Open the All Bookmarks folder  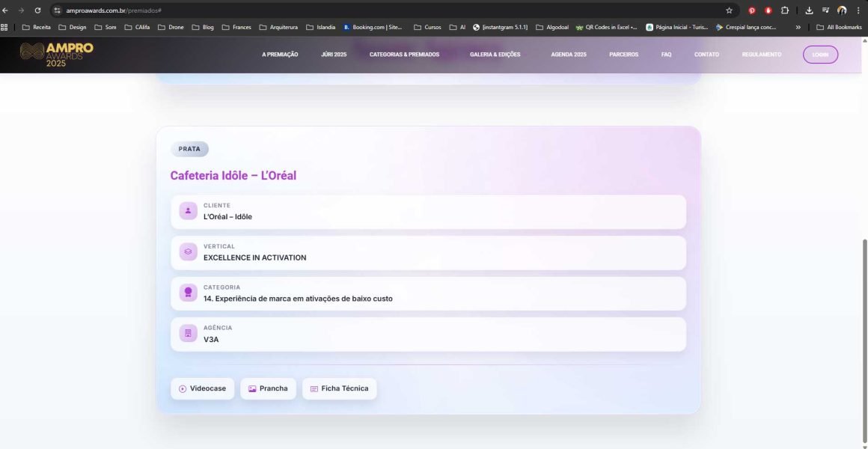(839, 27)
